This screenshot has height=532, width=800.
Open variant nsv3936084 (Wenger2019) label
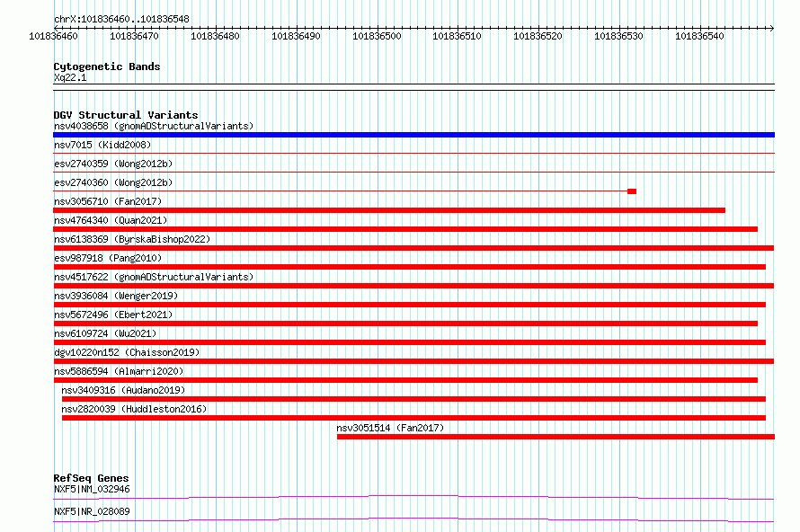(x=116, y=296)
